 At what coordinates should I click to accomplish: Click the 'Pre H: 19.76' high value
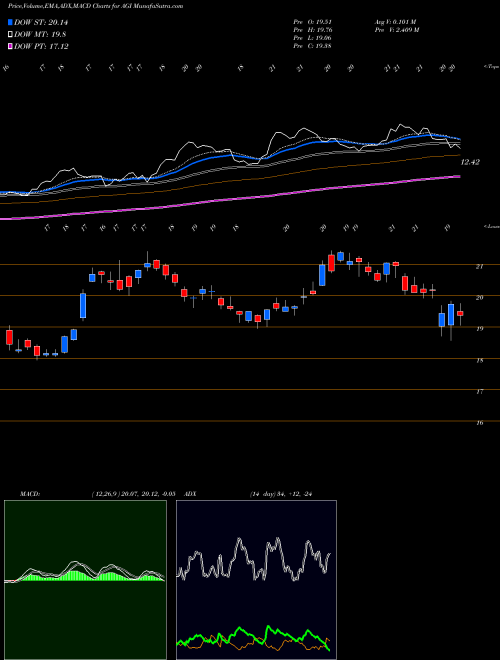pyautogui.click(x=313, y=29)
